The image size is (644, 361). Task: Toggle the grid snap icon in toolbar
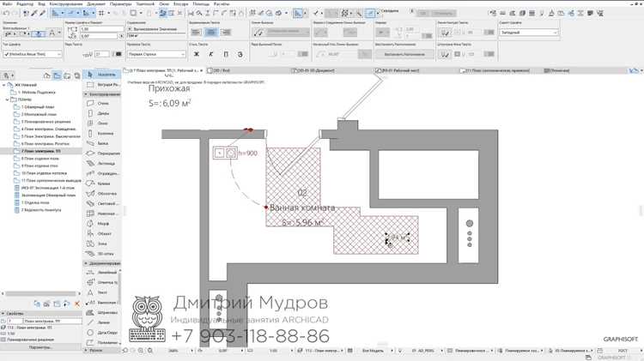coord(101,13)
